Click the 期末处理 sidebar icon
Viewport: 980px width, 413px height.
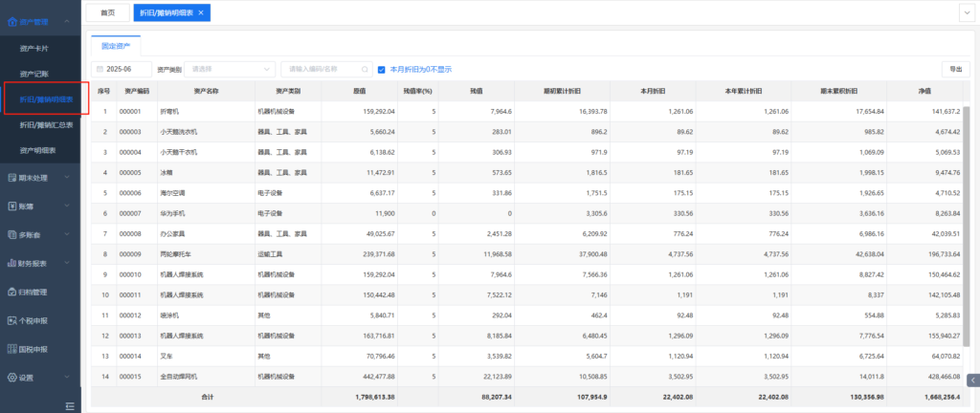(x=11, y=178)
